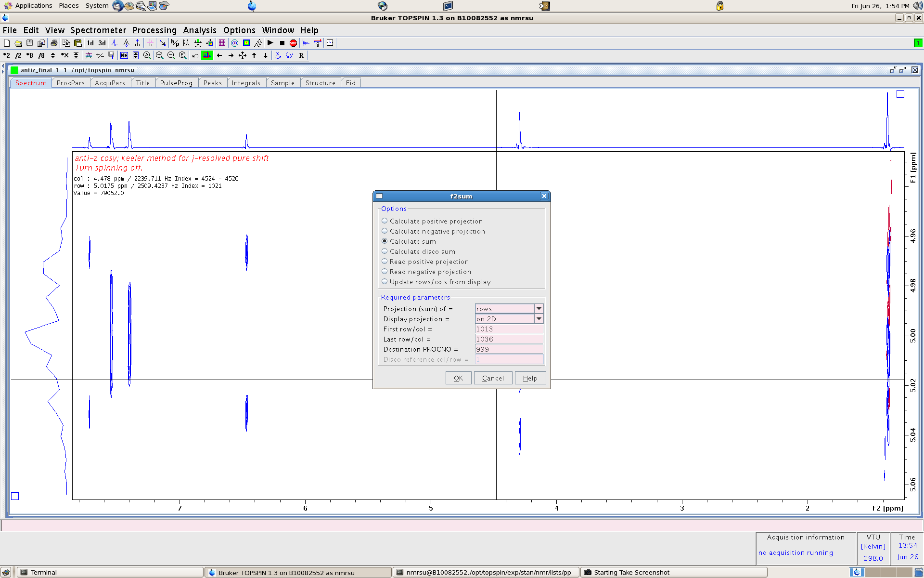Open the Places system menu
The width and height of the screenshot is (924, 578).
(69, 6)
